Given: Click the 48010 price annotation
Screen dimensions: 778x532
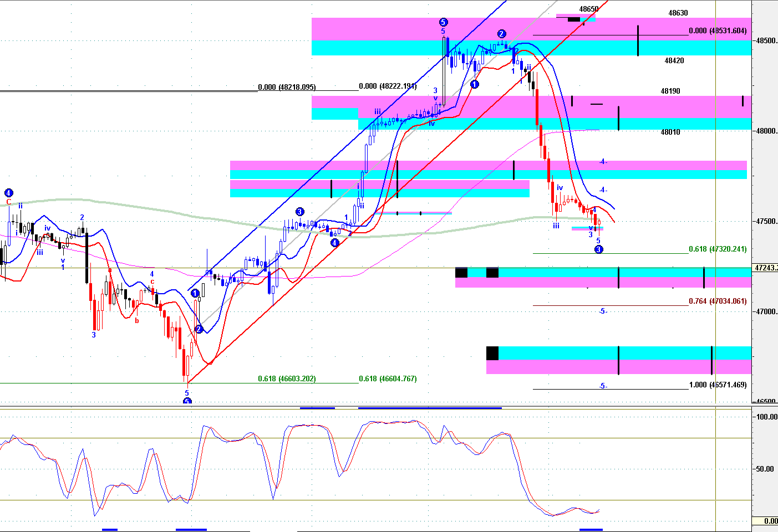Looking at the screenshot, I should coord(670,132).
